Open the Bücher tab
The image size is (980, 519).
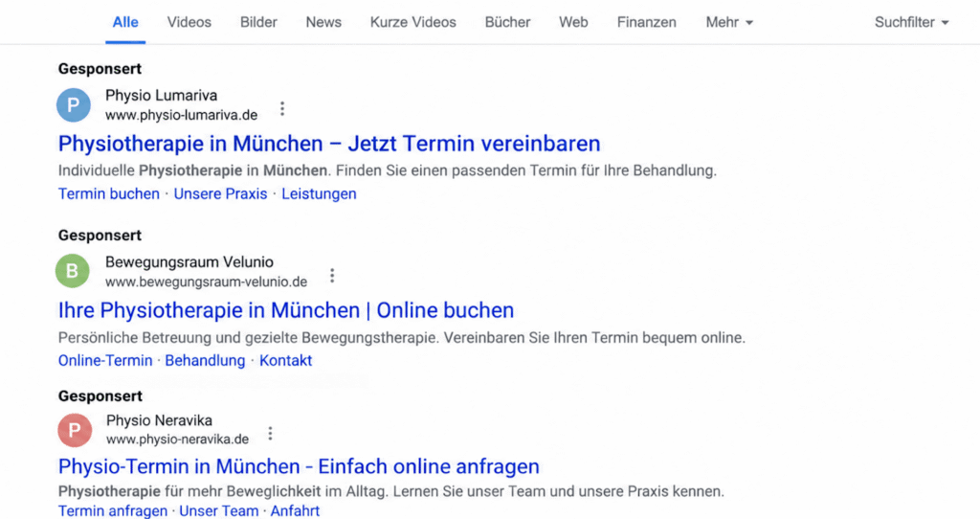point(507,23)
